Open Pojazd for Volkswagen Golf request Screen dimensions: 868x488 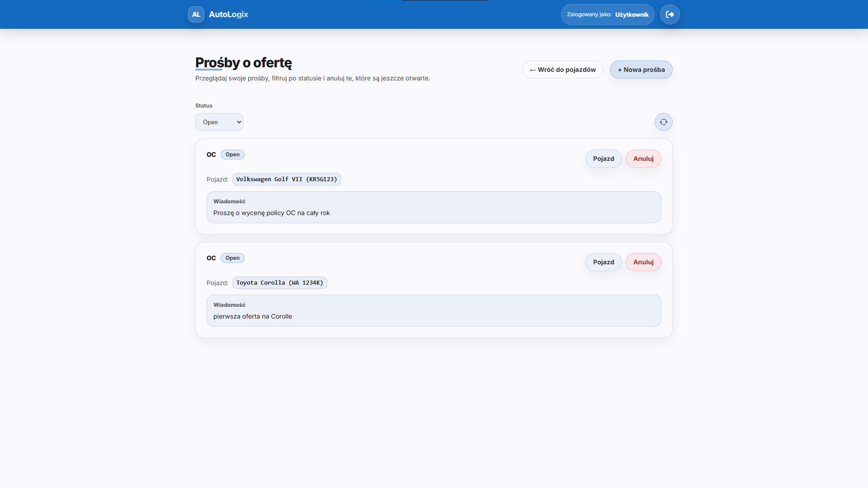coord(604,159)
